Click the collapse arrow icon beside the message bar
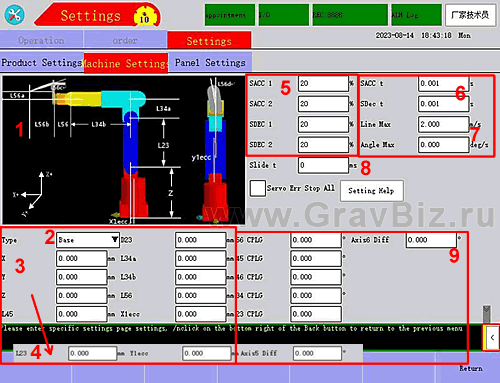Screen dimensions: 500x383 click(491, 337)
